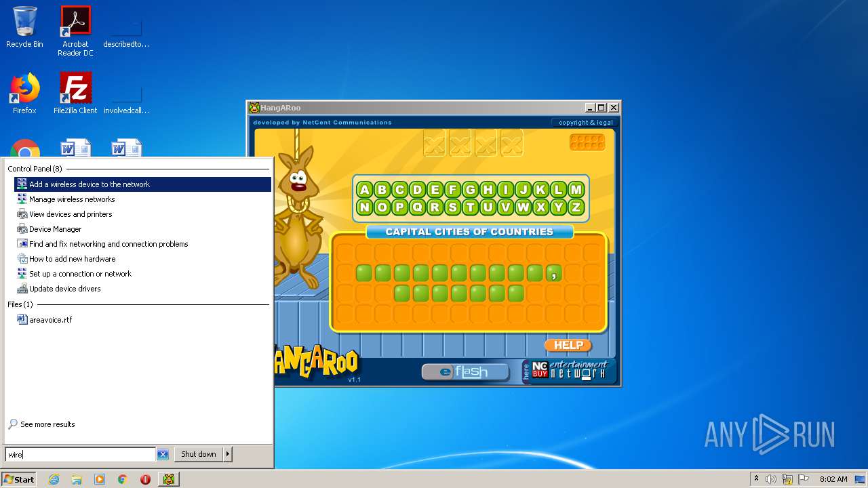The width and height of the screenshot is (868, 488).
Task: Guess letter P
Action: 400,207
